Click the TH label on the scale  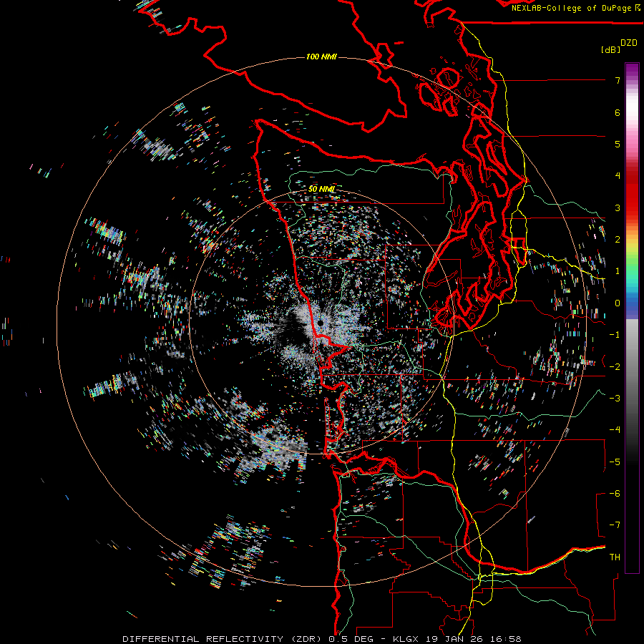pos(615,557)
